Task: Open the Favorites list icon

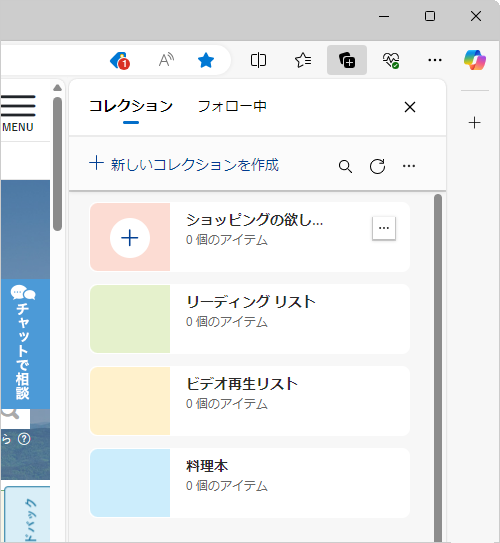Action: (x=303, y=60)
